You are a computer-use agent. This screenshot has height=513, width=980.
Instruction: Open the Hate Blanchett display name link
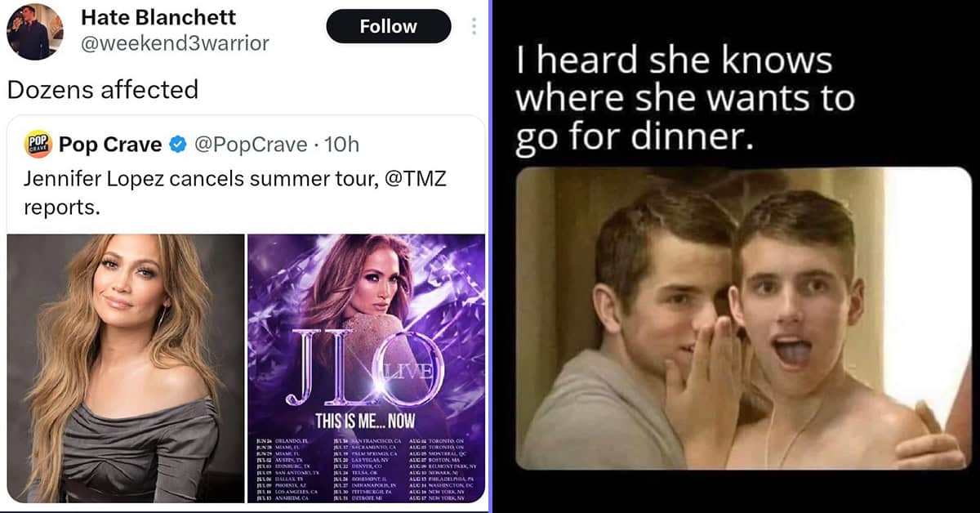click(x=158, y=17)
